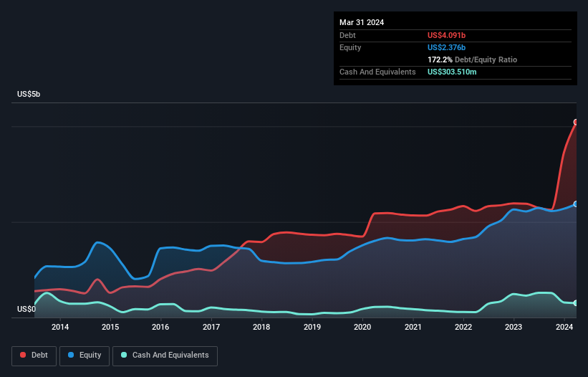Click the 2017 x-axis label

click(x=211, y=327)
